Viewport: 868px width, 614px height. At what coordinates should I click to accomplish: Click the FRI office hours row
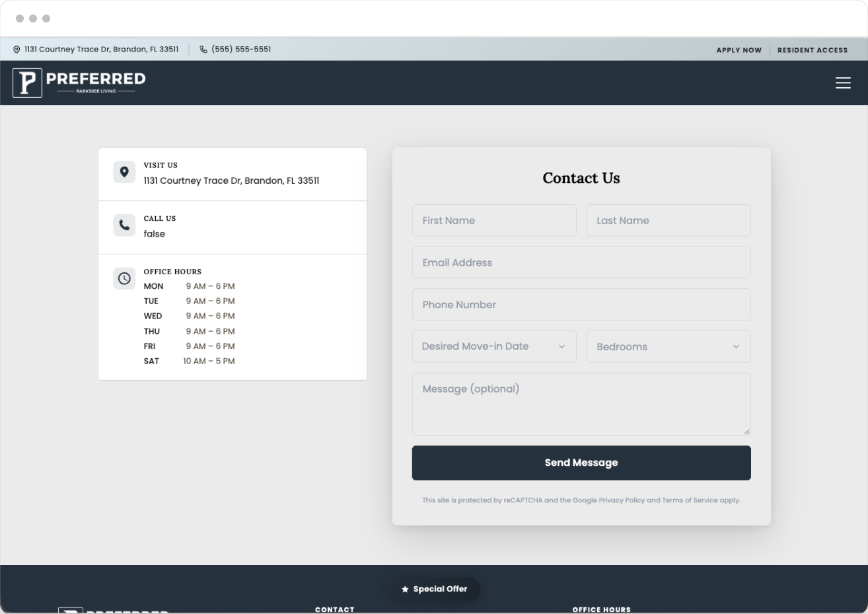coord(190,346)
